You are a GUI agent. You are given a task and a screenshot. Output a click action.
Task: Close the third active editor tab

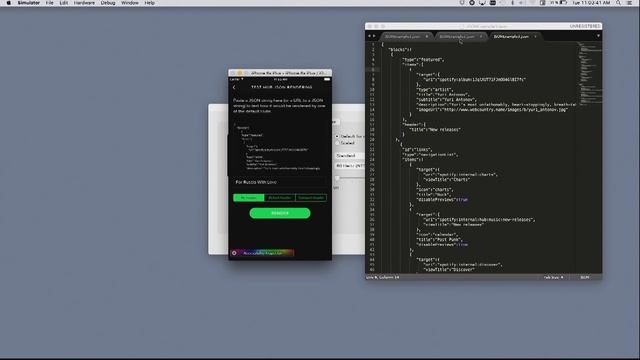click(536, 37)
